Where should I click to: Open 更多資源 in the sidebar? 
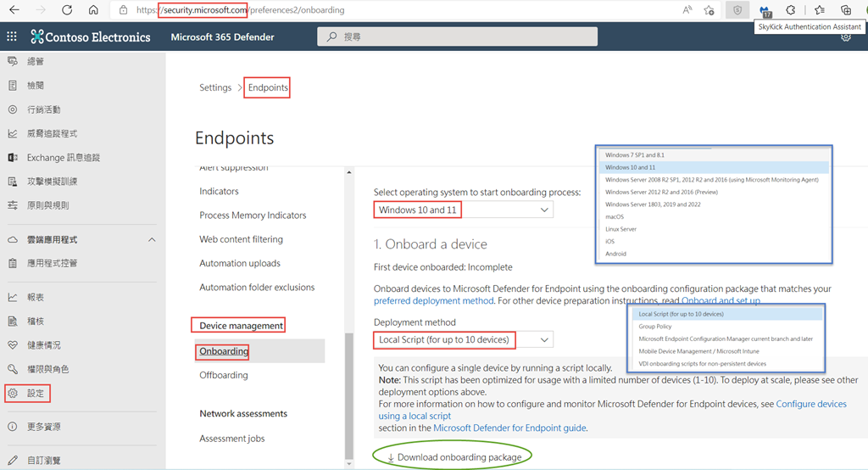[44, 427]
